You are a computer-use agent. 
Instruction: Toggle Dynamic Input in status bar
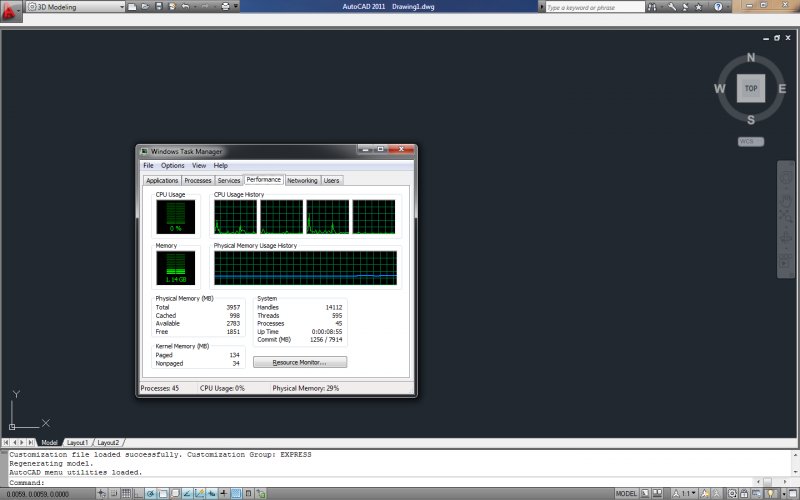[212, 493]
